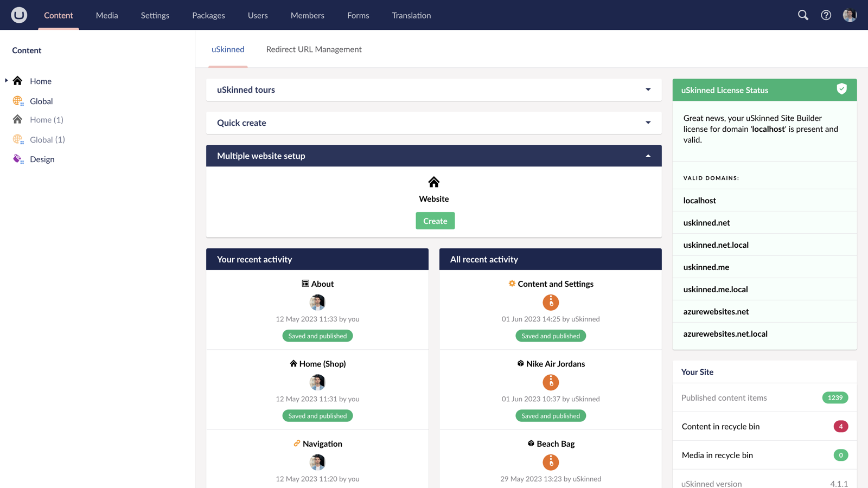Click the Create button for a new website

point(435,221)
